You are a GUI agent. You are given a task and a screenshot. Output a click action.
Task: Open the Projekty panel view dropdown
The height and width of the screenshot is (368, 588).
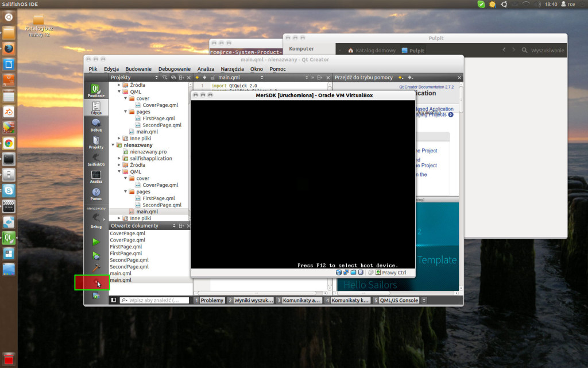coord(157,77)
